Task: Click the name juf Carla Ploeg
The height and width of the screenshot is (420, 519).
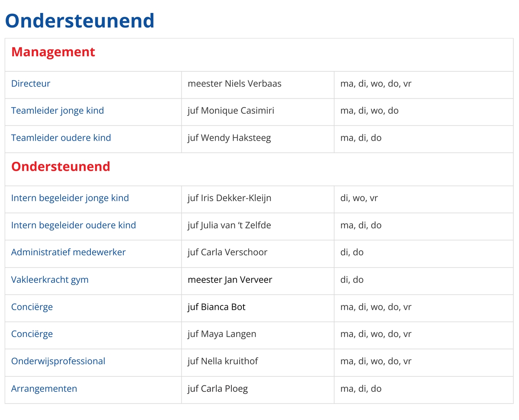Action: tap(218, 388)
